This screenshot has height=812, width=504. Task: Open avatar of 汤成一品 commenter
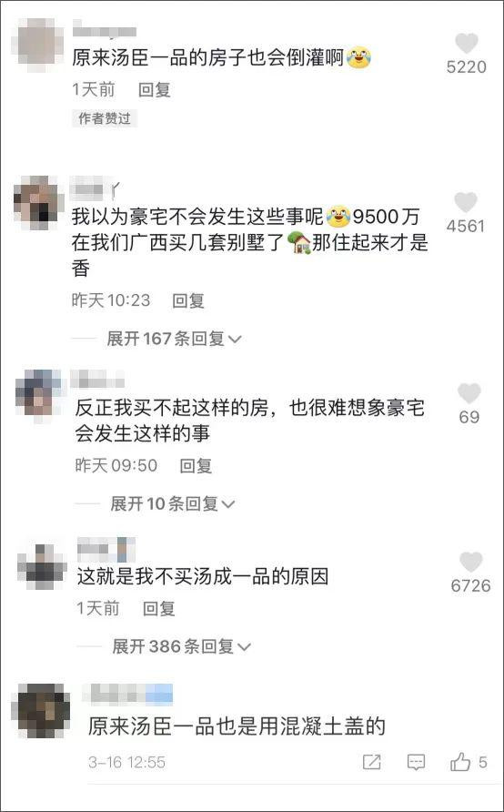(42, 565)
